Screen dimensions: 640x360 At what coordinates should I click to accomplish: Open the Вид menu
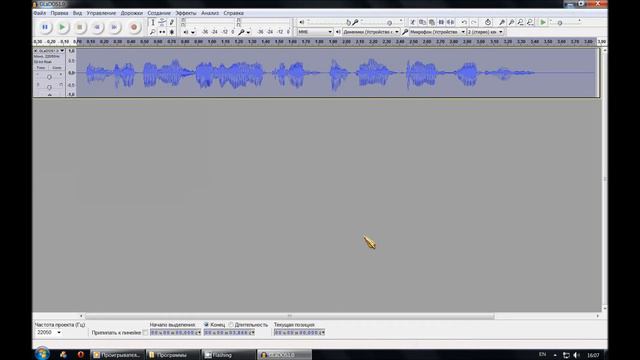[x=77, y=13]
